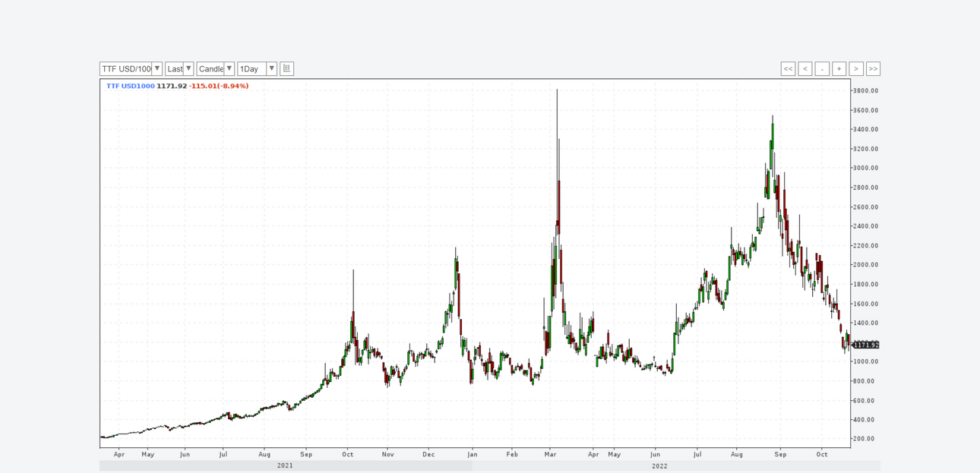Click the 2000.00 price axis label

point(865,265)
